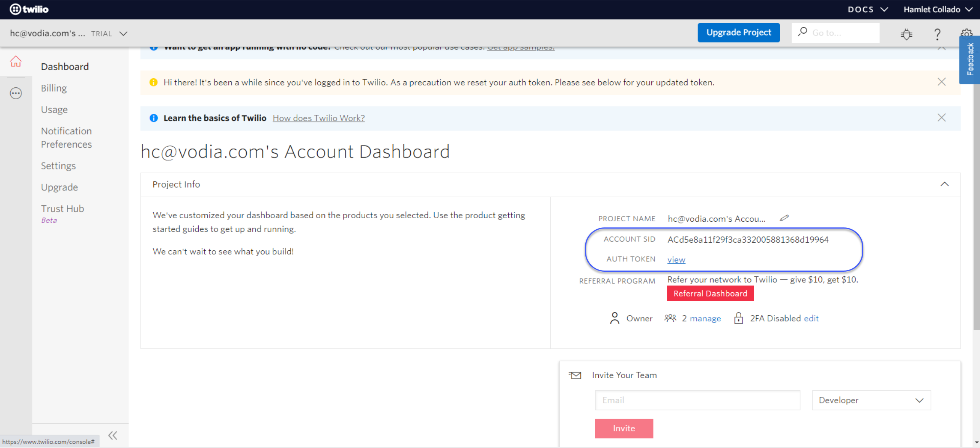Click the search magnifier icon
Image resolution: width=980 pixels, height=448 pixels.
point(802,32)
